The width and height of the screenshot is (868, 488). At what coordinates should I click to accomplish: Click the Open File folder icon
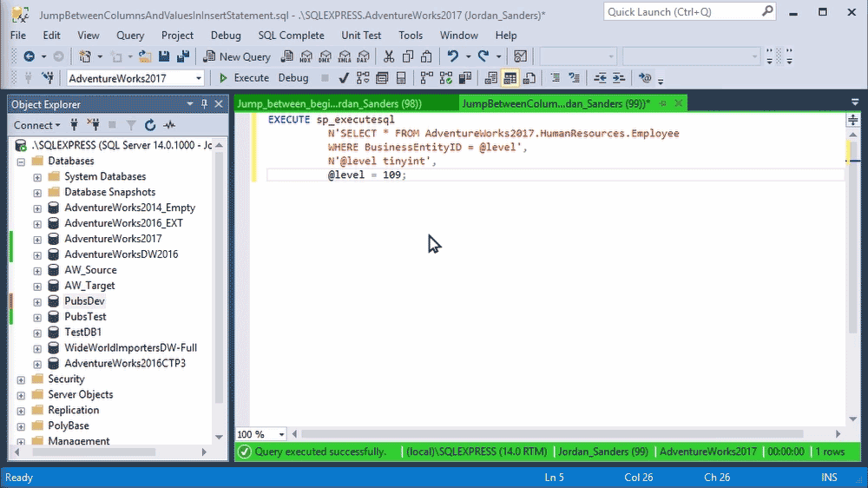point(145,56)
